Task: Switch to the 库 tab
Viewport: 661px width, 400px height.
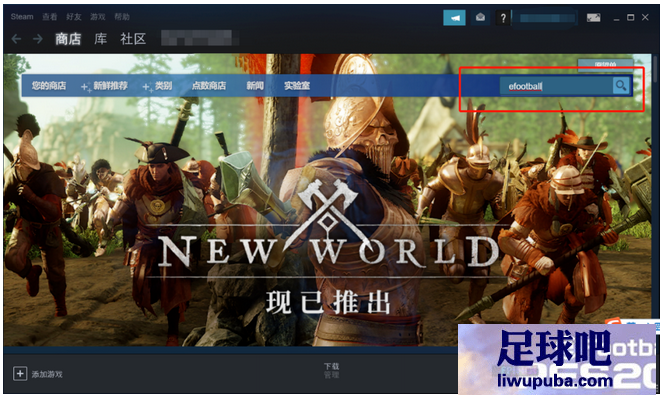Action: pos(100,39)
